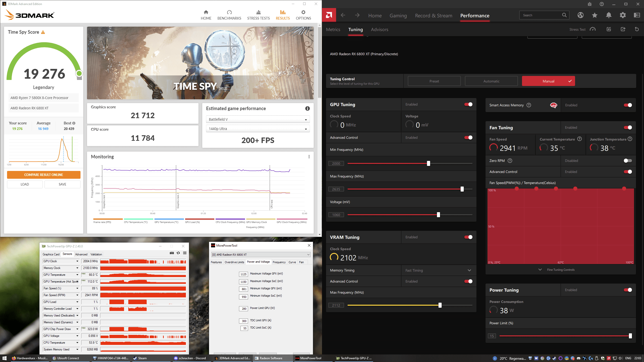Open Radeon Software settings gear icon
The height and width of the screenshot is (362, 644).
point(623,15)
